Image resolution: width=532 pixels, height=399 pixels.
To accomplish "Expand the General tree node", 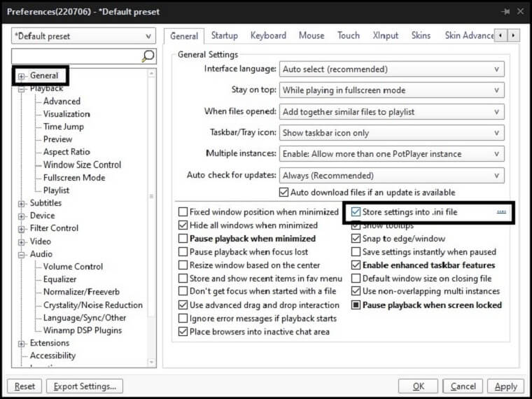I will [x=22, y=76].
